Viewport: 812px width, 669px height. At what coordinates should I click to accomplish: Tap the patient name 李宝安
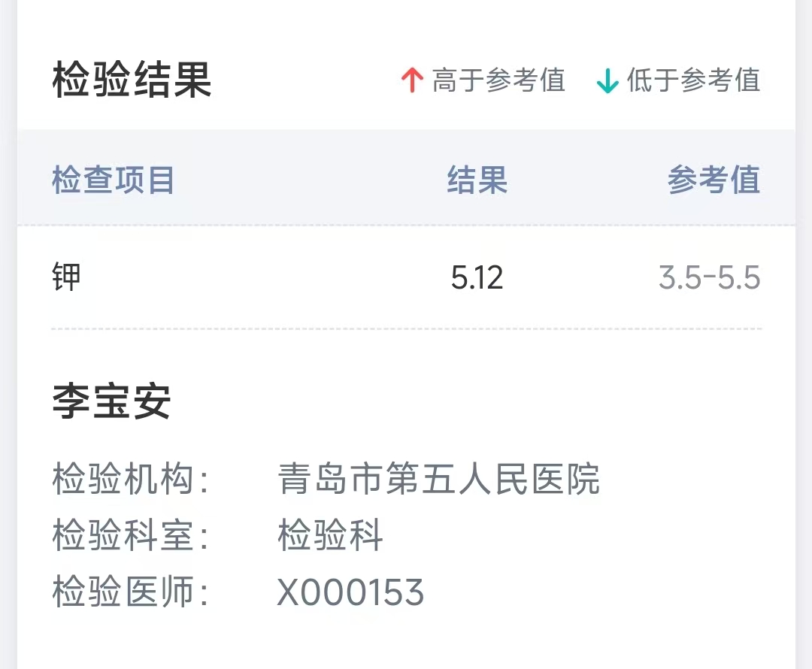point(111,401)
